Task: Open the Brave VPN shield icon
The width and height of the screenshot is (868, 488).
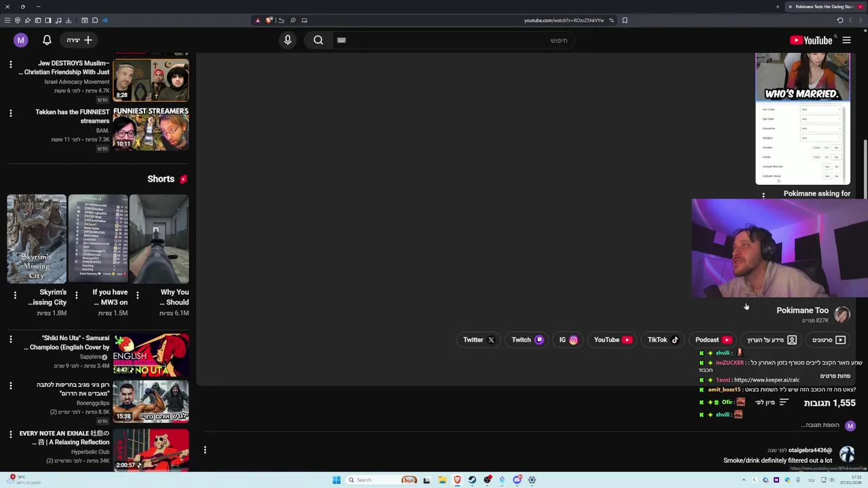Action: click(x=18, y=20)
